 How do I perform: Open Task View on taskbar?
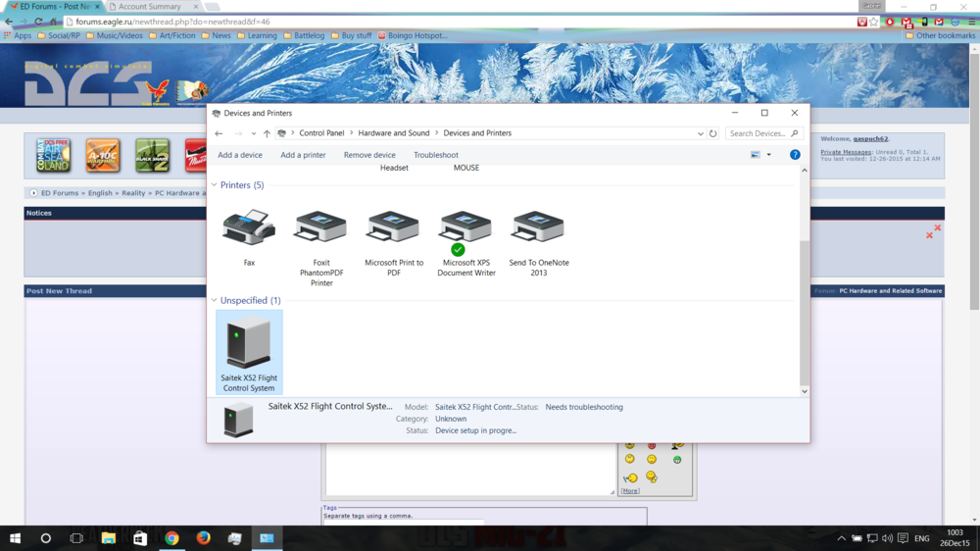click(76, 538)
